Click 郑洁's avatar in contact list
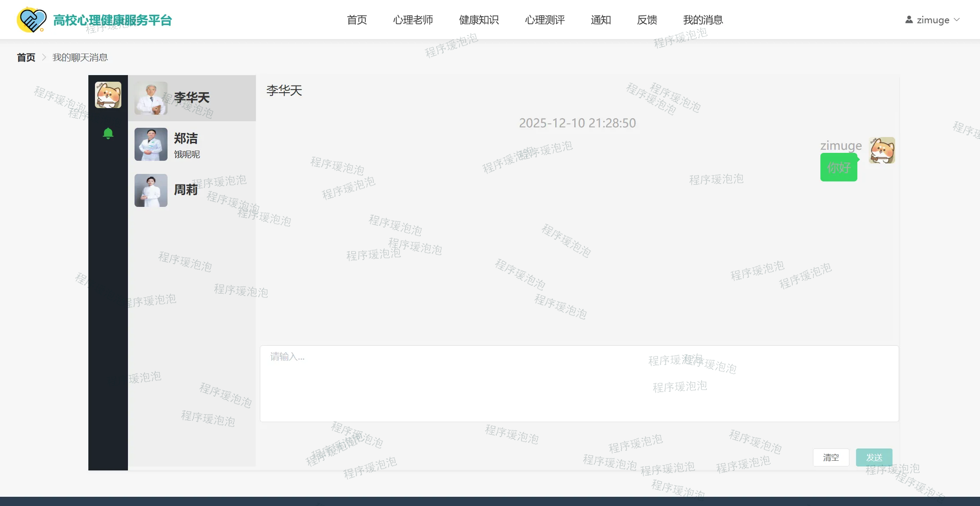Screen dimensions: 980x506 pyautogui.click(x=151, y=144)
